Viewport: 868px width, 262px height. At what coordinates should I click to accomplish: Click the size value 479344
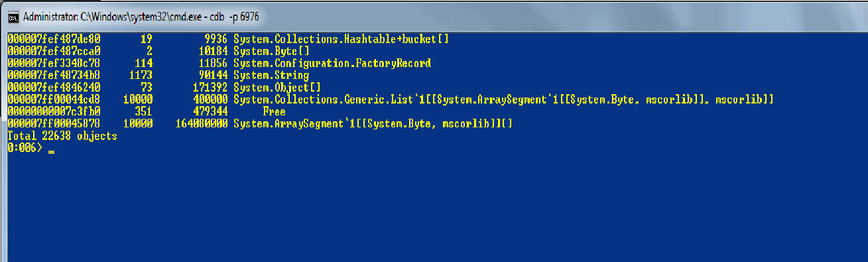tap(210, 112)
